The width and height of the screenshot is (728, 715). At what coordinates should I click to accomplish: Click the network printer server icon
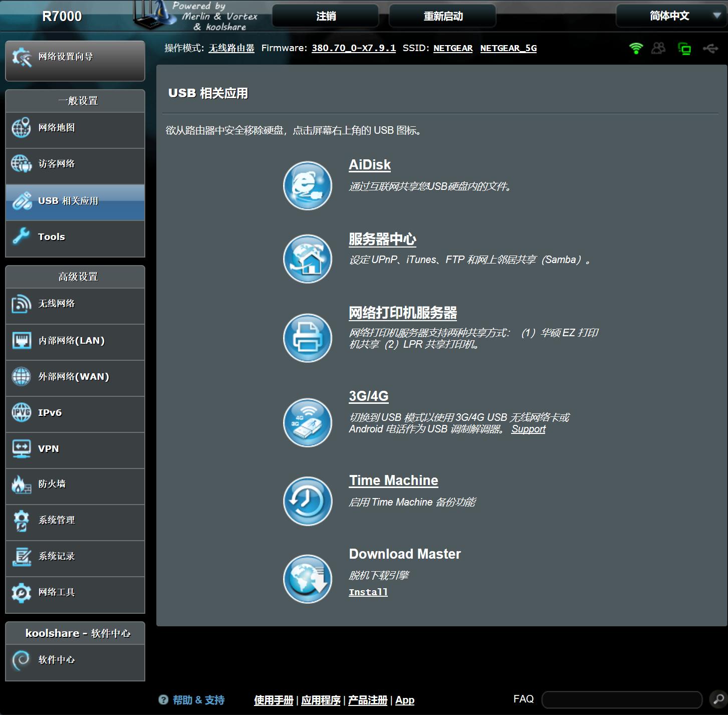coord(308,338)
